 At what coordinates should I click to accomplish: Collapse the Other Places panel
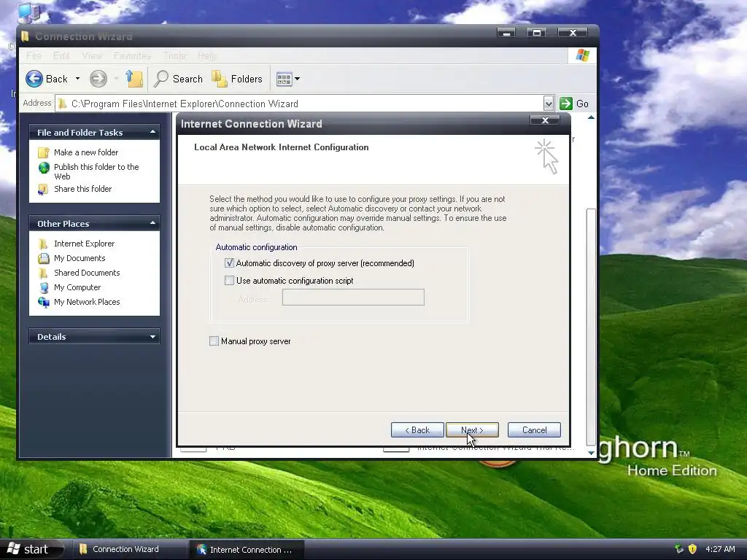pyautogui.click(x=152, y=223)
